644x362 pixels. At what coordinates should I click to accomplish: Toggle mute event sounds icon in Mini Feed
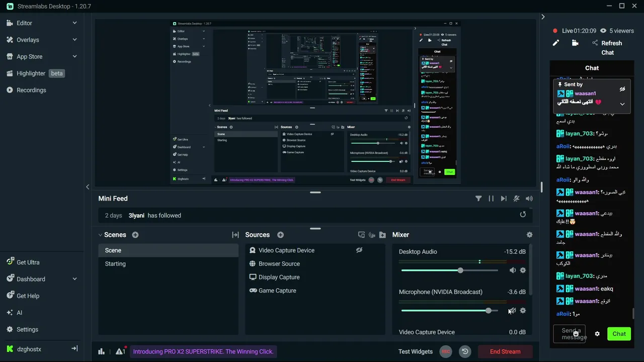click(516, 199)
